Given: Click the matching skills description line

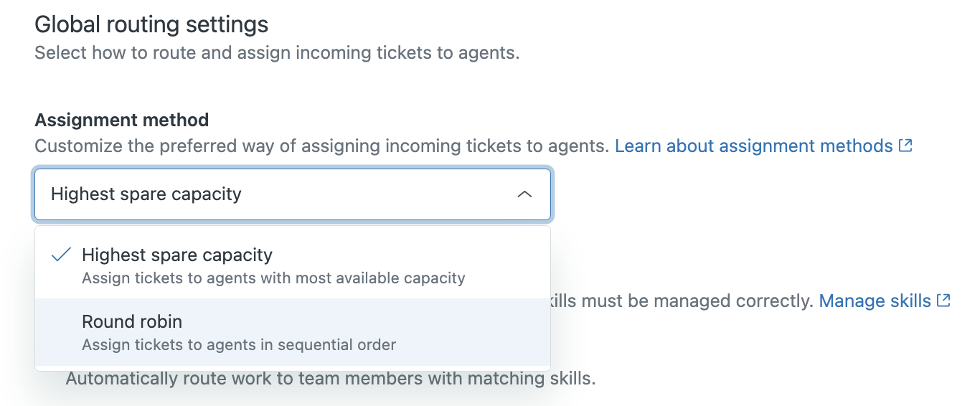Looking at the screenshot, I should 331,378.
